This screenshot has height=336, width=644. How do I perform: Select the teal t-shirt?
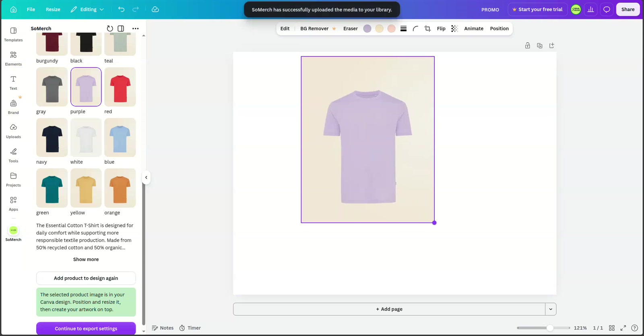[120, 44]
